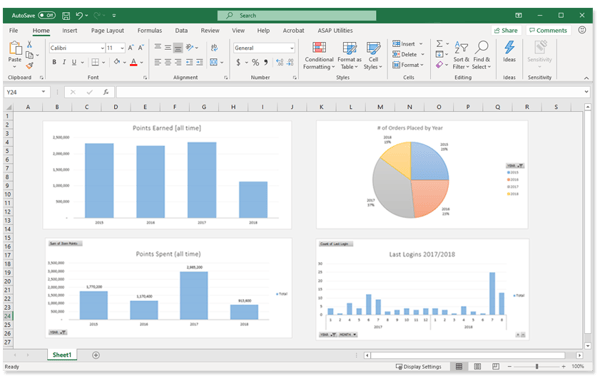Viewport: 600px width, 383px height.
Task: Open the Format cells dropdown
Action: coord(422,65)
